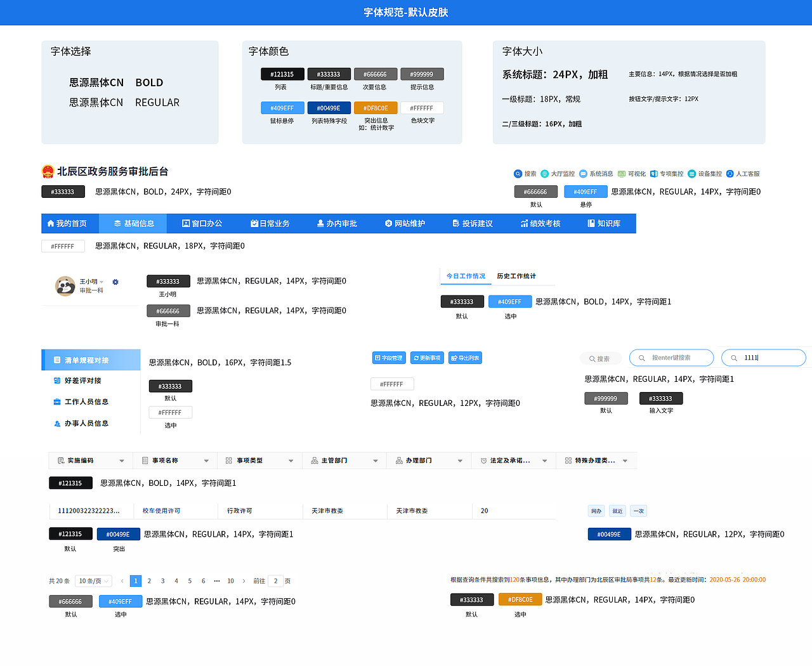Image resolution: width=812 pixels, height=666 pixels.
Task: Expand the 事项类型 column filter dropdown
Action: (x=291, y=461)
